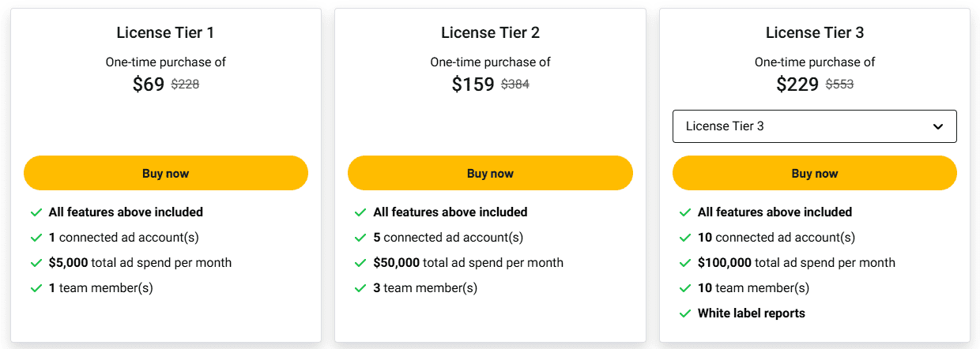Click the White label reports text

tap(751, 313)
